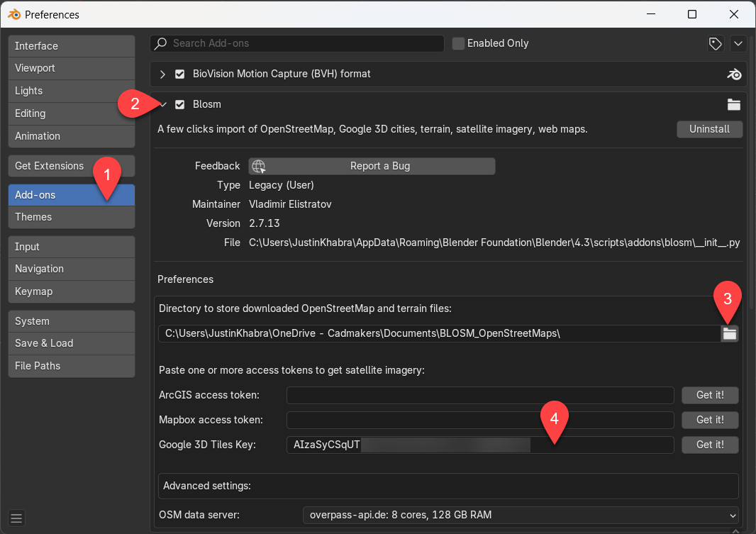Open the OSM data server dropdown

coord(521,515)
